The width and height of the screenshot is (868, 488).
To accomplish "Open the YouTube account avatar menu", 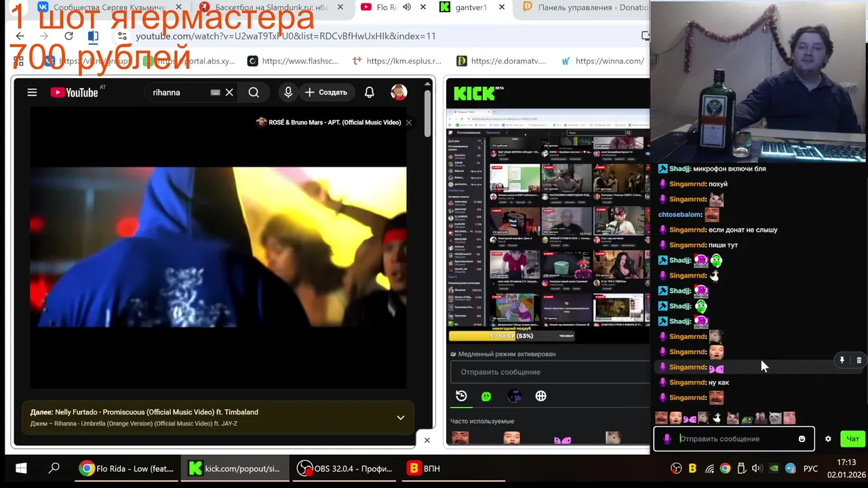I will click(x=399, y=92).
